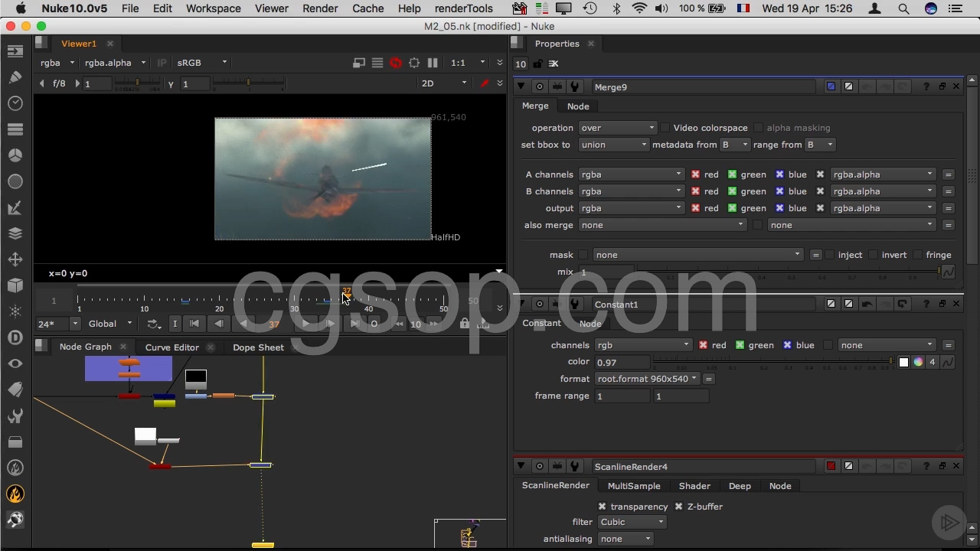Open the Render menu
The width and height of the screenshot is (980, 551).
[320, 8]
